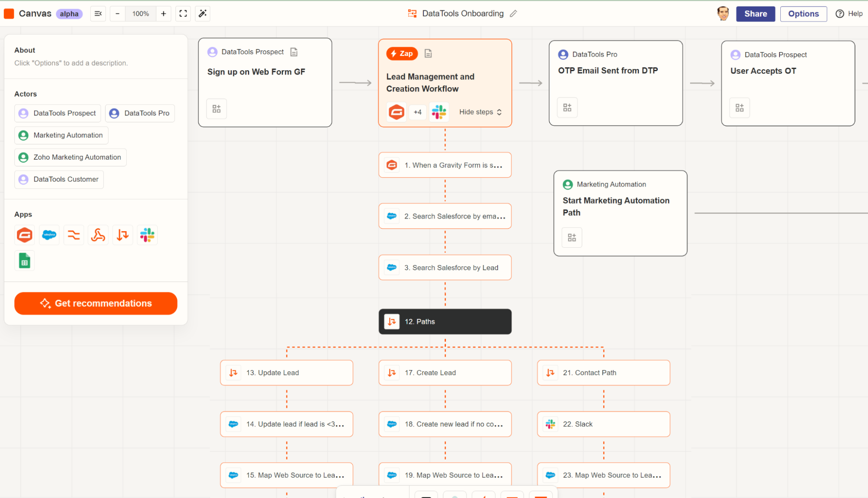
Task: Click the canvas diagram icon beside title
Action: 412,14
